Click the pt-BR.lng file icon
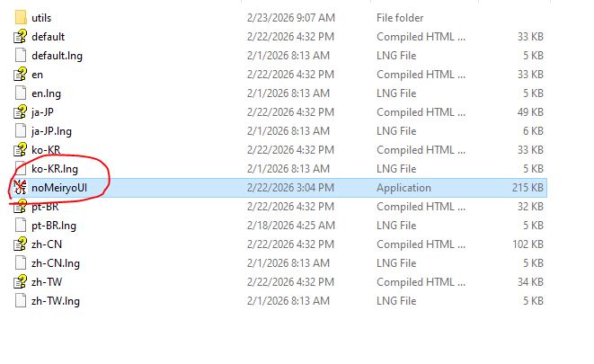The height and width of the screenshot is (364, 594). [x=21, y=226]
